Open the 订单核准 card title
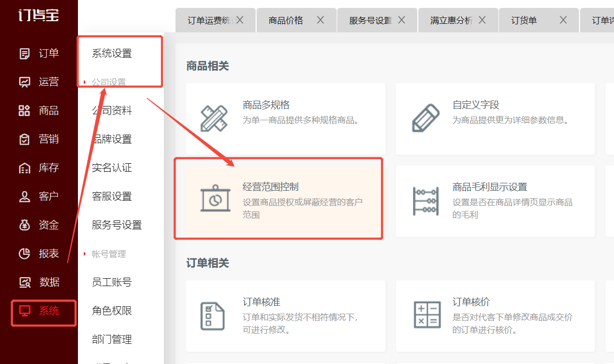This screenshot has width=614, height=364. [261, 302]
